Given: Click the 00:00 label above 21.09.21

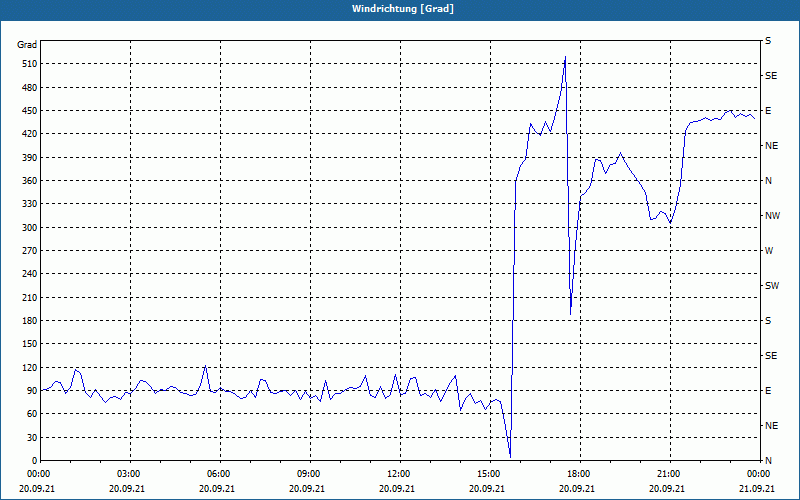Looking at the screenshot, I should tap(759, 474).
